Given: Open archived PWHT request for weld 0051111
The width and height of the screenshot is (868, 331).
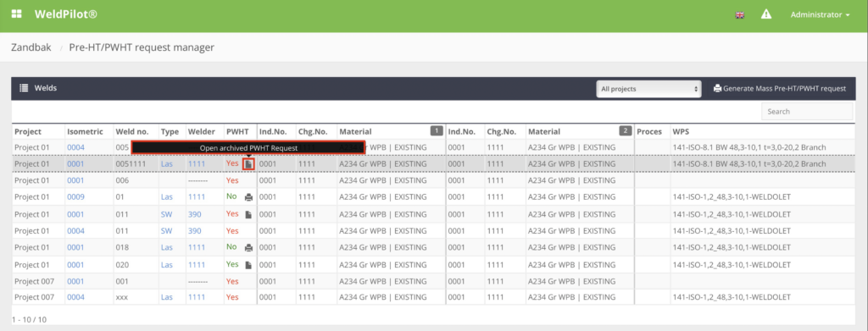Looking at the screenshot, I should click(x=248, y=164).
